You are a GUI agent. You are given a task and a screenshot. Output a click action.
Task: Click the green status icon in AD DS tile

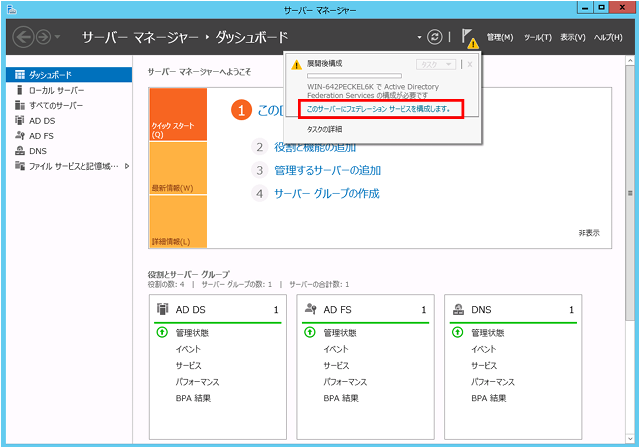(162, 333)
